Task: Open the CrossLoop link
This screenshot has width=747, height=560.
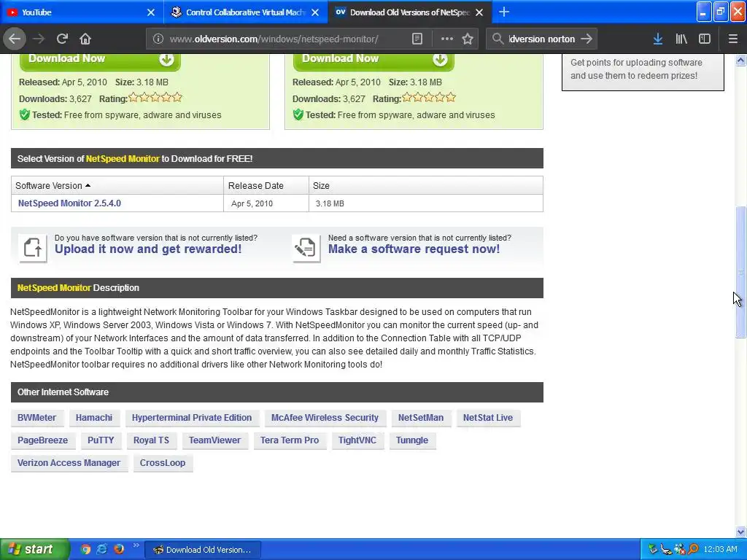Action: (163, 463)
